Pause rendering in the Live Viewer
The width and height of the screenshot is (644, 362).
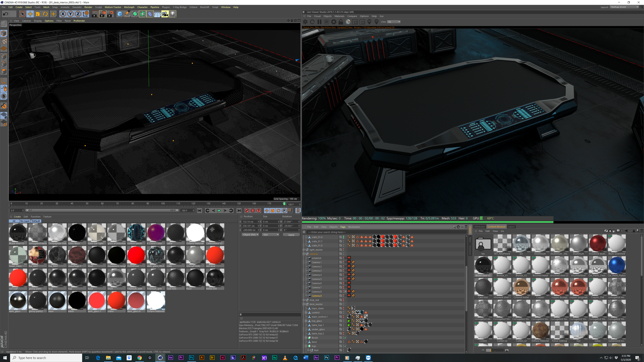coord(319,22)
